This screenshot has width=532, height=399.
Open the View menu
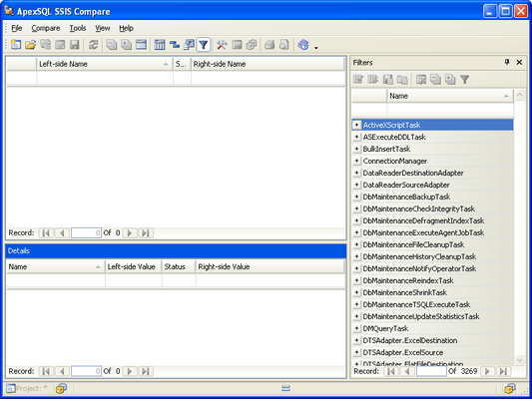[x=103, y=28]
